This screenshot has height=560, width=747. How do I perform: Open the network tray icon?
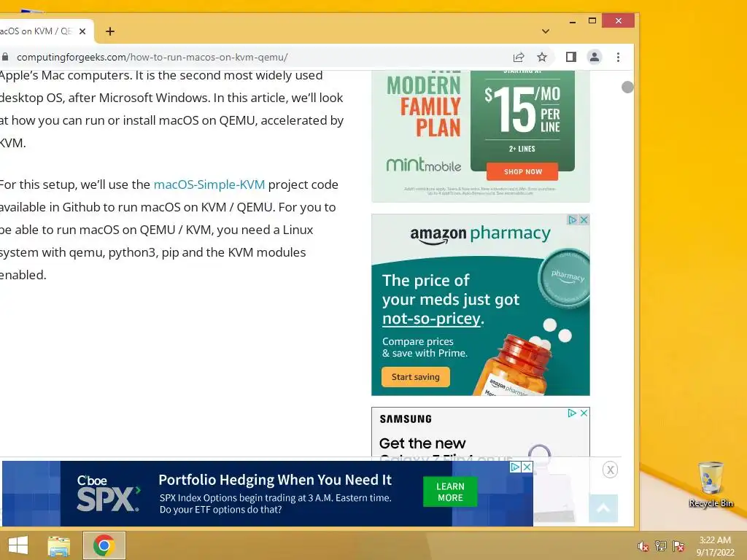tap(661, 546)
